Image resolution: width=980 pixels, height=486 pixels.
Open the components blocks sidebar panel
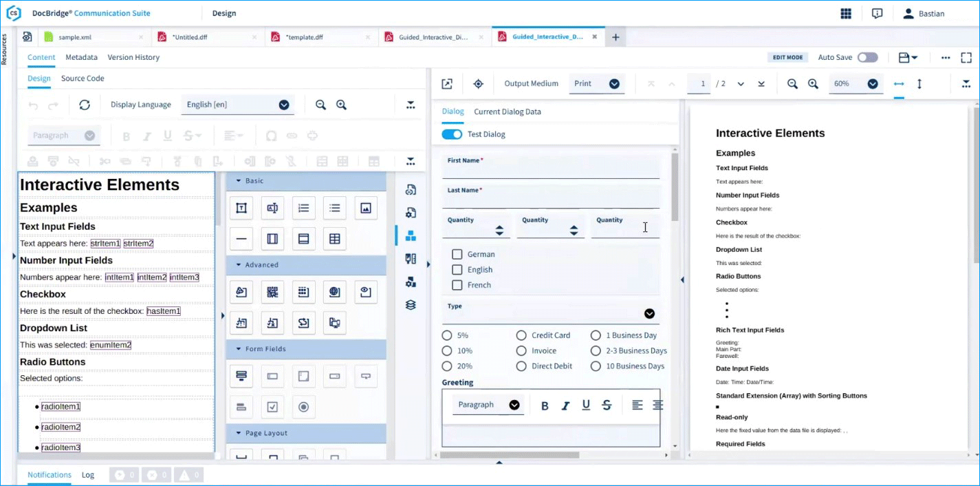pos(411,235)
